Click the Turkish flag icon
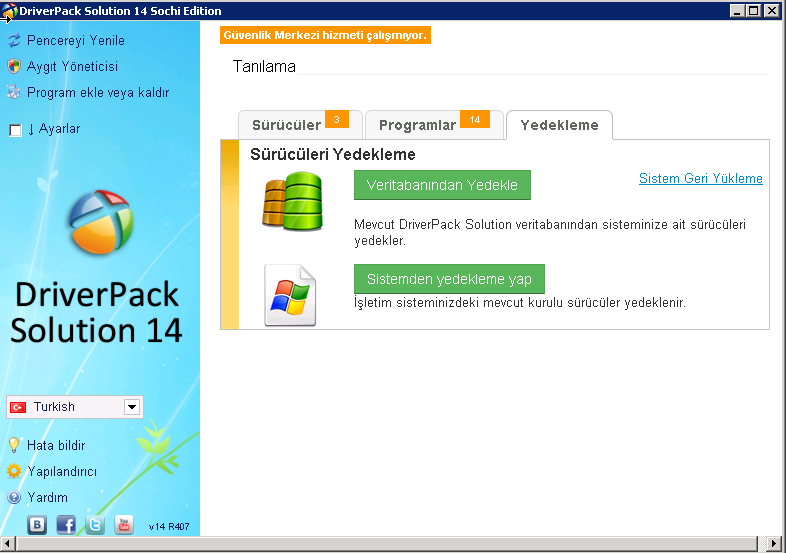This screenshot has width=786, height=553. [x=19, y=407]
